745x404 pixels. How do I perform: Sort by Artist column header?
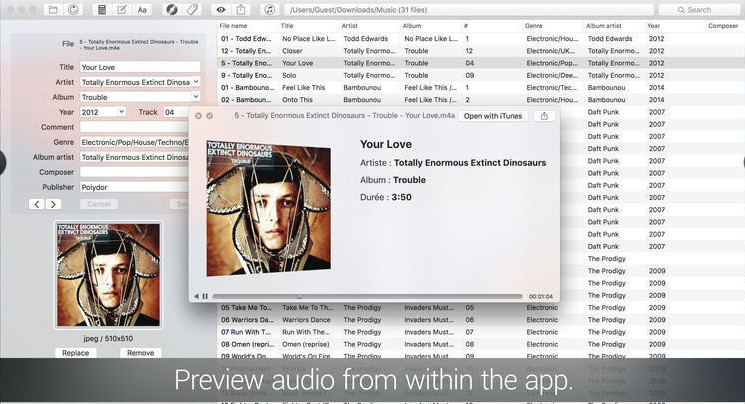click(x=349, y=26)
